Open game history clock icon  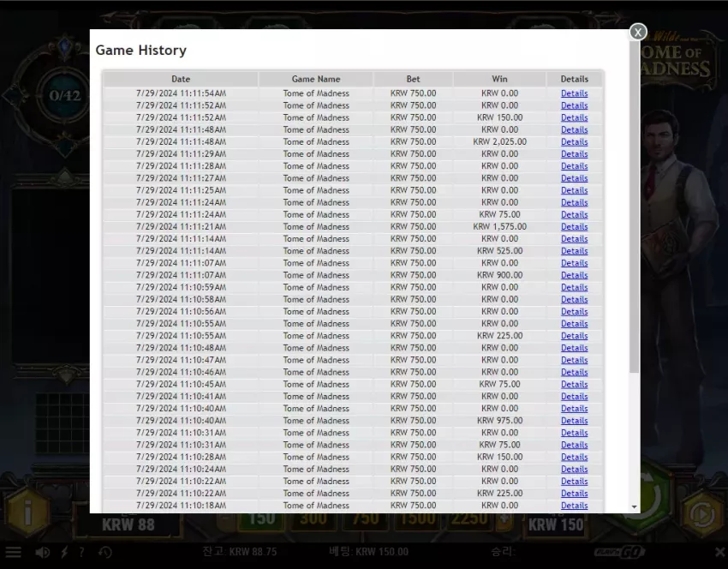coord(105,552)
